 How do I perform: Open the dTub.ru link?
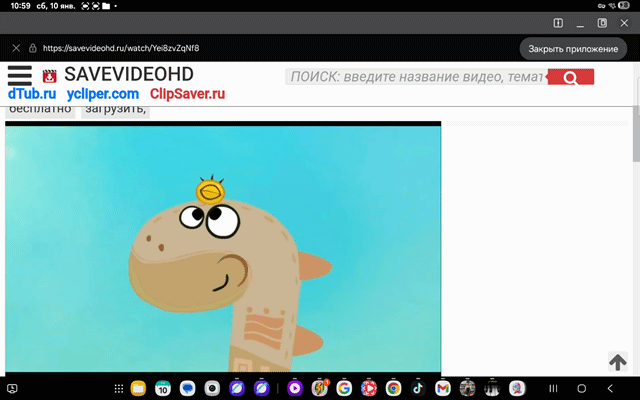33,94
